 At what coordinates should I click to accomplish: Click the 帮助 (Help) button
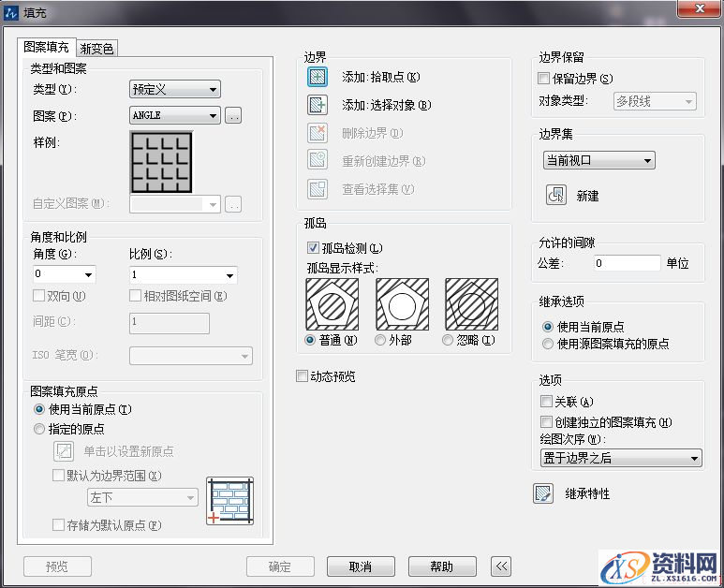pyautogui.click(x=442, y=566)
